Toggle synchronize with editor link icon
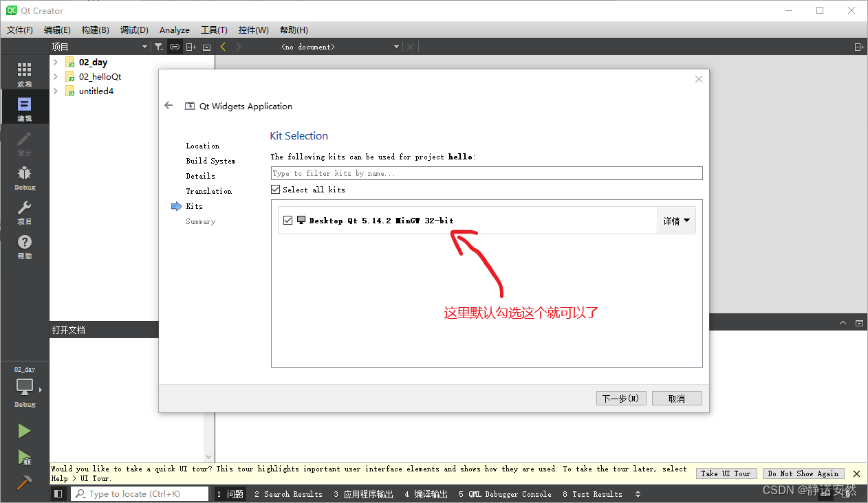The width and height of the screenshot is (868, 503). [175, 47]
